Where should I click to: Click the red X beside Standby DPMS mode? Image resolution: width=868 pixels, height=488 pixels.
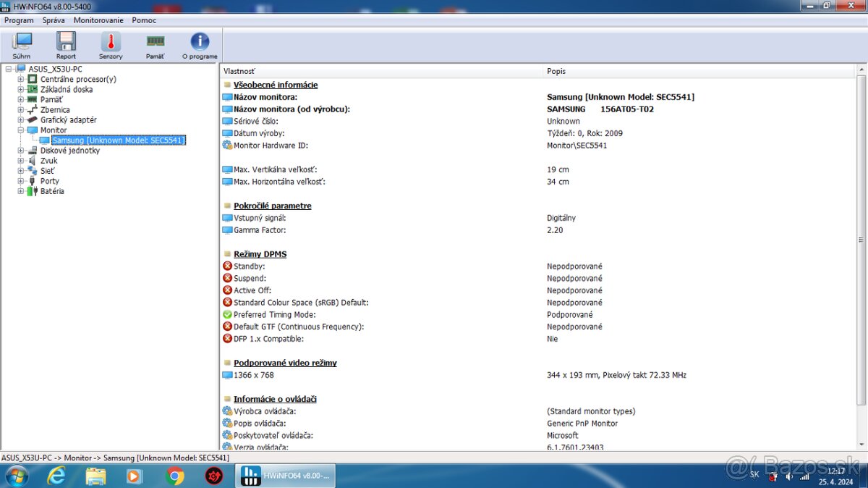[226, 266]
